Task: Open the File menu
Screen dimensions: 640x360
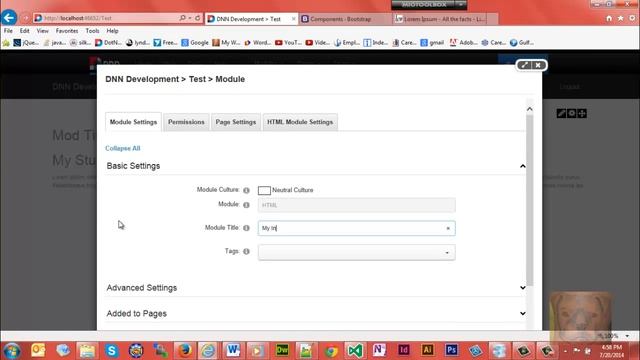Action: tap(8, 31)
